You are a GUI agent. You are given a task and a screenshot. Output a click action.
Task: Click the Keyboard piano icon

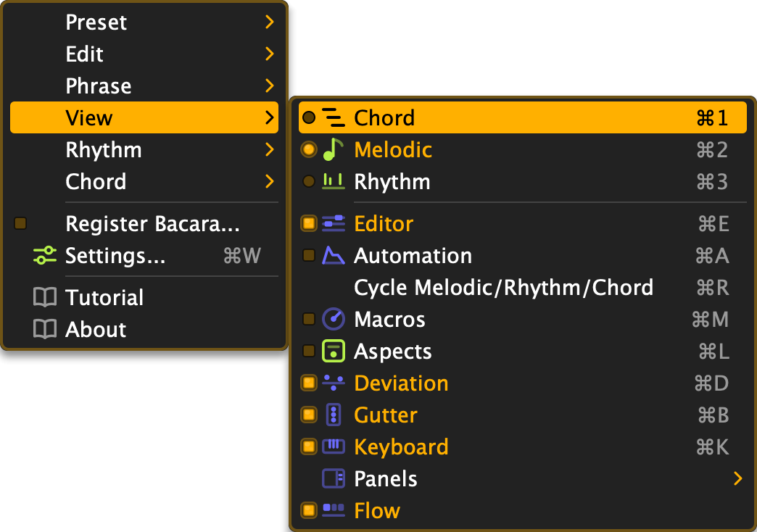coord(333,446)
